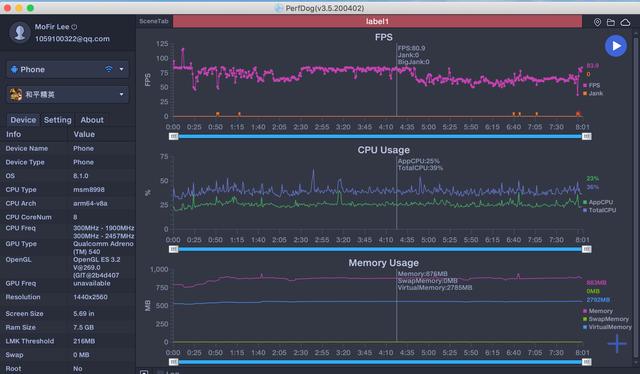Toggle the AppCPU series in legend
The width and height of the screenshot is (640, 374).
598,202
